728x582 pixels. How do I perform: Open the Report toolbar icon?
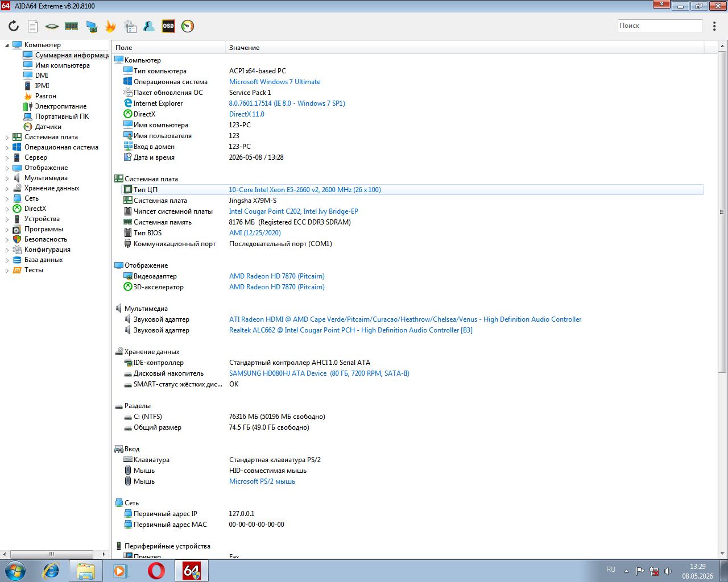click(33, 26)
